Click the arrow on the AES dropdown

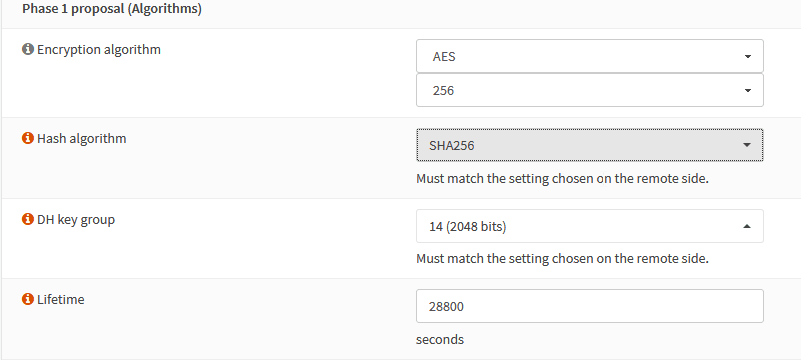click(747, 57)
